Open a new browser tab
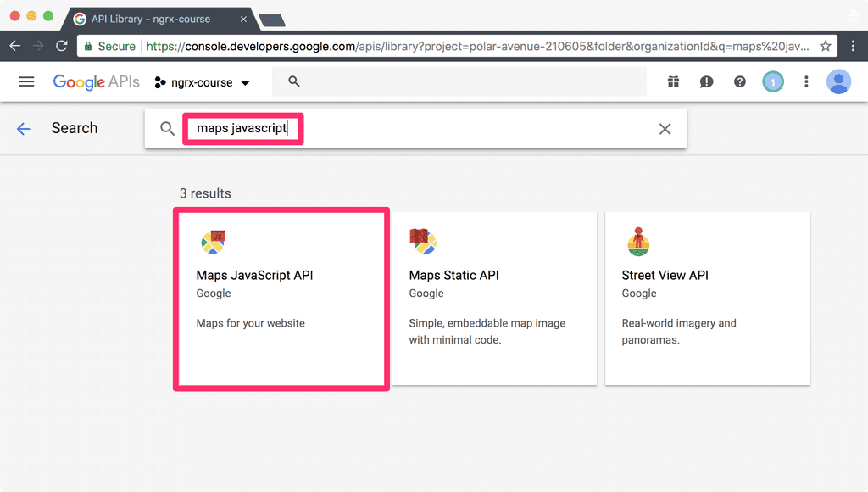 tap(272, 21)
